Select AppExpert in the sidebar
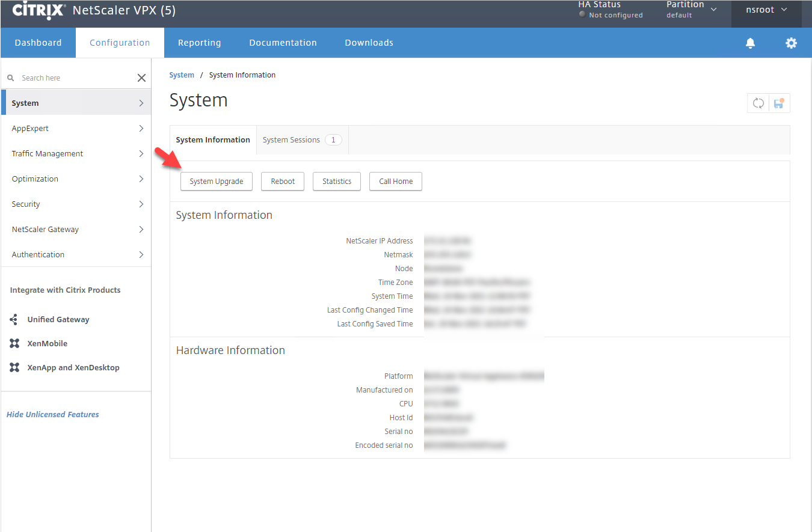Image resolution: width=812 pixels, height=532 pixels. 76,128
